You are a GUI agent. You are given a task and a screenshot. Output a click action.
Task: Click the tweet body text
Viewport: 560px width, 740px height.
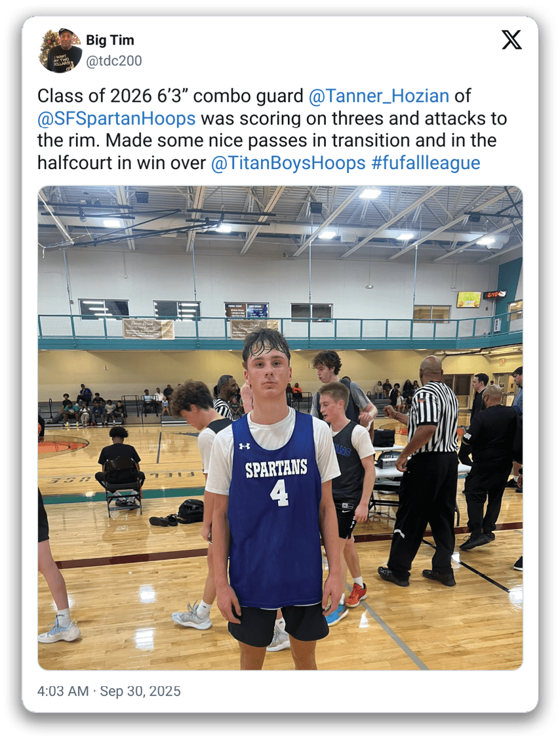point(272,129)
